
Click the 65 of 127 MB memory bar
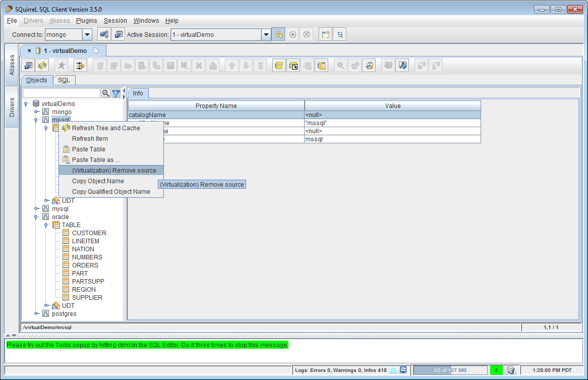(450, 370)
